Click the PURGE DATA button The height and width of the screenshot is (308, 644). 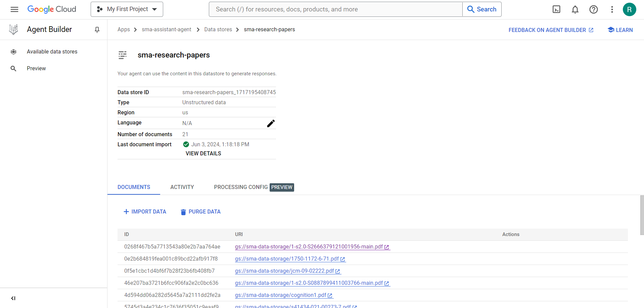200,211
